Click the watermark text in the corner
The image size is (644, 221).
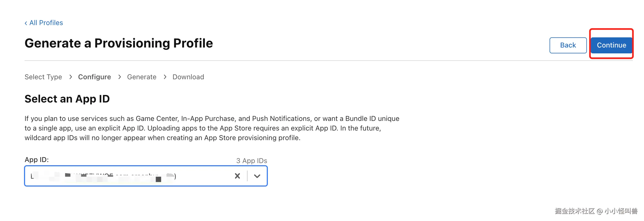[x=596, y=211]
